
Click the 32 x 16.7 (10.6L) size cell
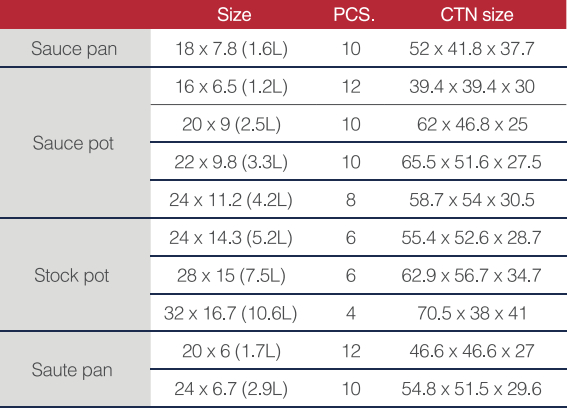pyautogui.click(x=230, y=313)
